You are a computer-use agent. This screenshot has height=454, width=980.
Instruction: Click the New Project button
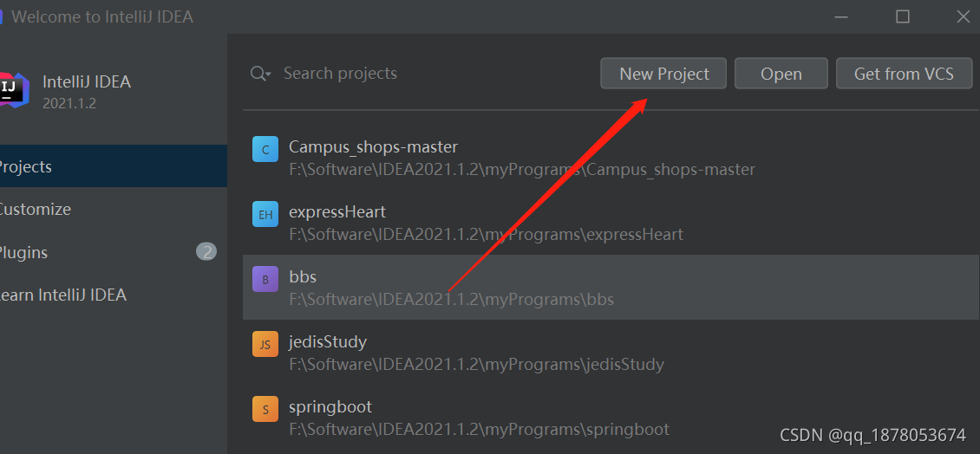tap(663, 74)
